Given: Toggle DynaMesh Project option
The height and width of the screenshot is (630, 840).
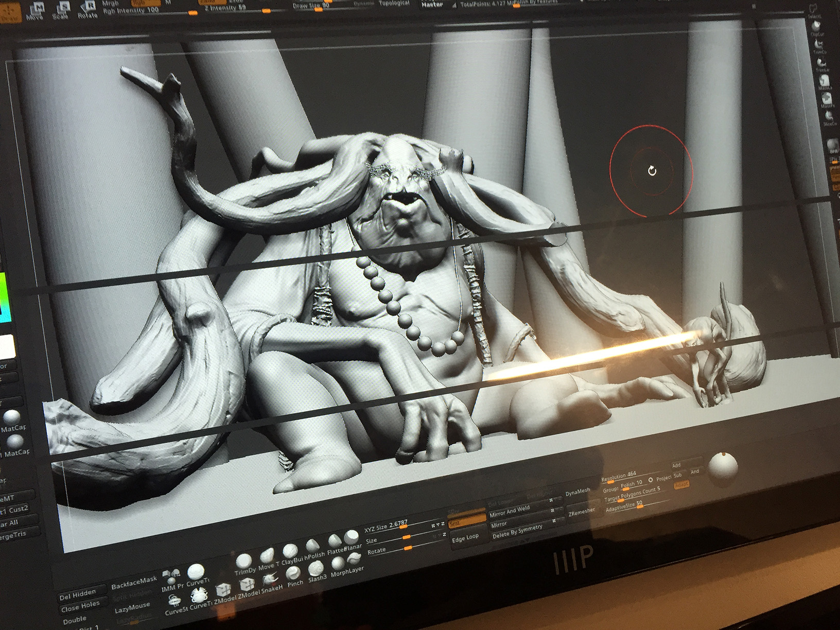Looking at the screenshot, I should (663, 478).
